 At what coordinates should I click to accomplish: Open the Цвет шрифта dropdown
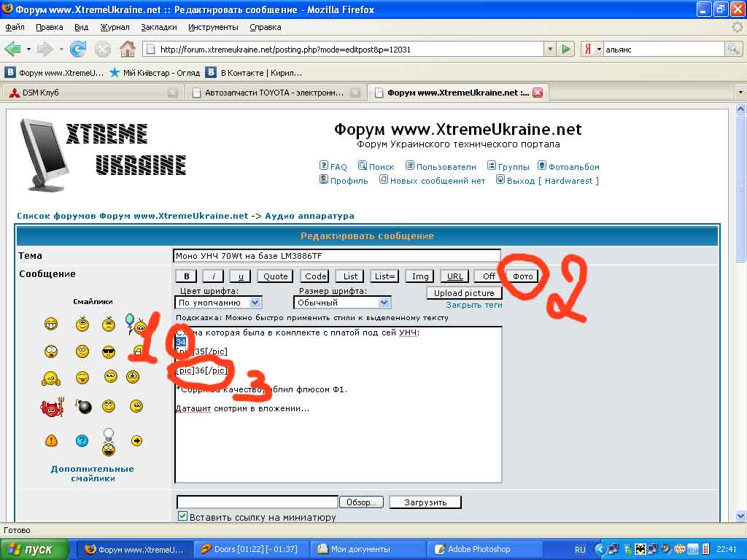(219, 303)
